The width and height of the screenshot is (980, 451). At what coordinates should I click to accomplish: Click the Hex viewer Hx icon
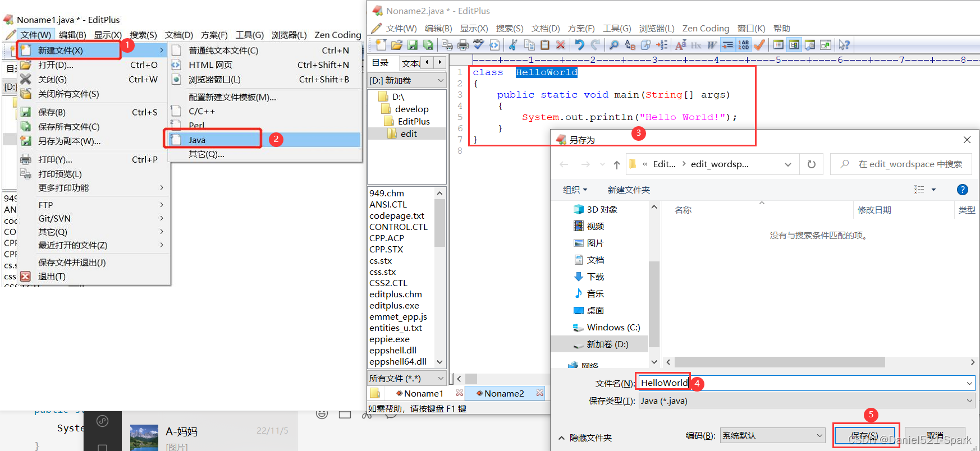(697, 45)
